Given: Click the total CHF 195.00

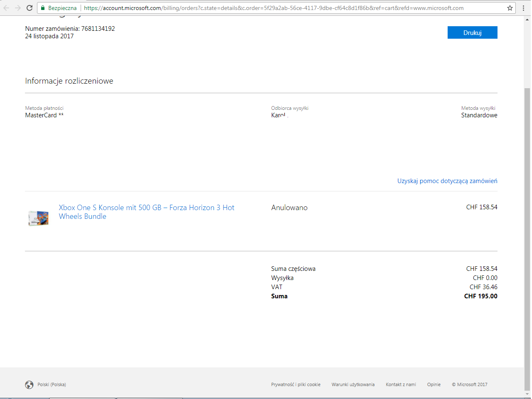Looking at the screenshot, I should pos(481,296).
